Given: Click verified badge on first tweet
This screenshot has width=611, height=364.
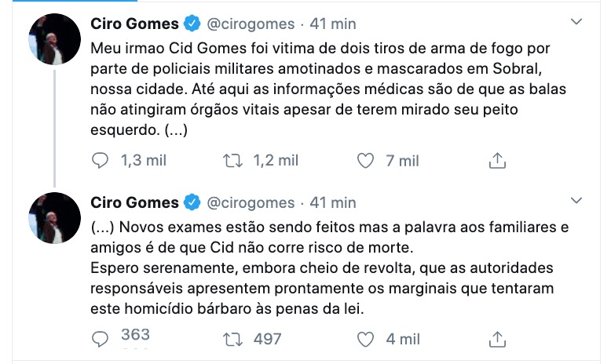Looking at the screenshot, I should 192,24.
